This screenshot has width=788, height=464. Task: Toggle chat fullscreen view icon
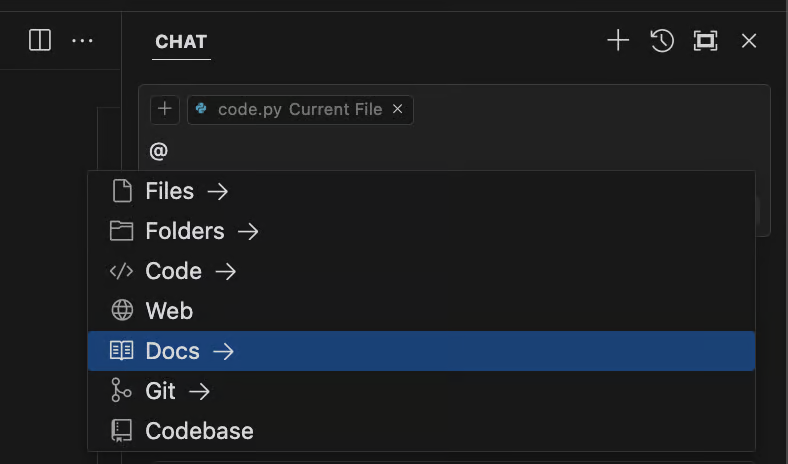(x=706, y=41)
